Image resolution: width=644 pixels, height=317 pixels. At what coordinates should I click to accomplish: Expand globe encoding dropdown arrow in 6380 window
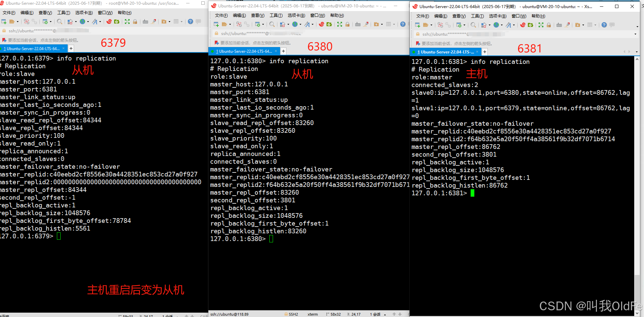(x=300, y=25)
